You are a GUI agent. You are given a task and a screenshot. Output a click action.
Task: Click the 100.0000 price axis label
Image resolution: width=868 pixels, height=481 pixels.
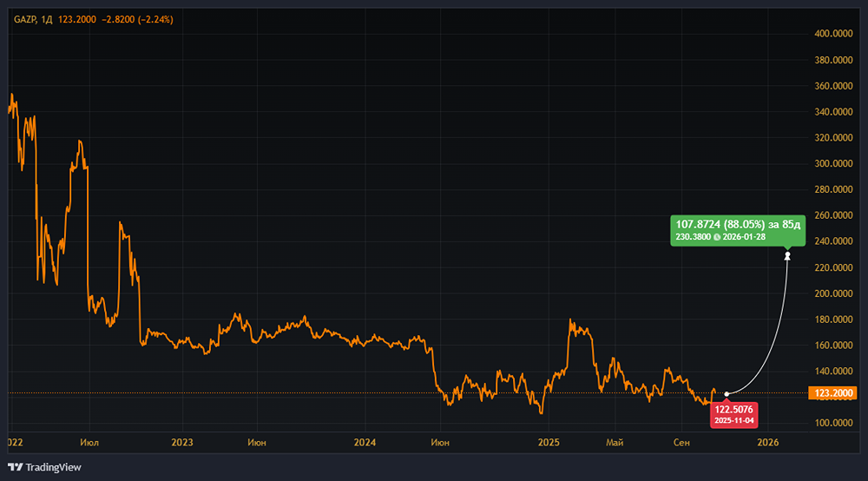click(832, 423)
